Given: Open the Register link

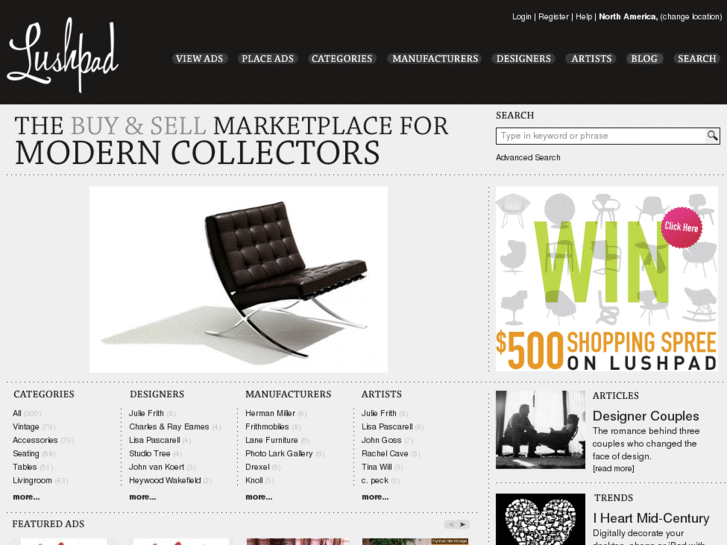Looking at the screenshot, I should tap(553, 17).
